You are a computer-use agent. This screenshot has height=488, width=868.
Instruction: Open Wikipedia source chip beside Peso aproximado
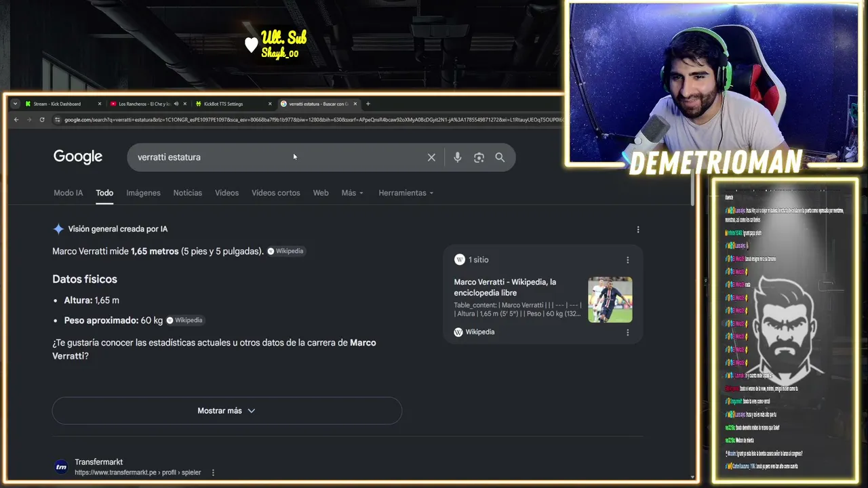(185, 320)
